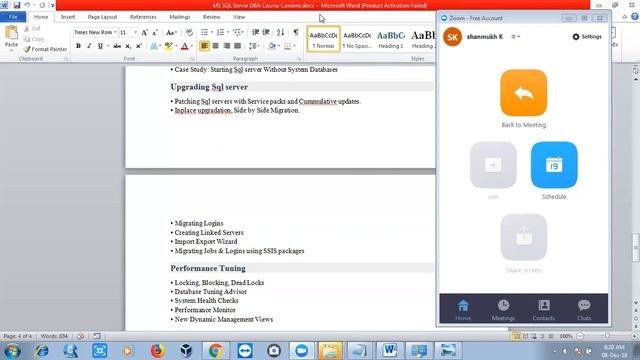This screenshot has width=640, height=360.
Task: Select Center alignment
Action: (x=216, y=46)
